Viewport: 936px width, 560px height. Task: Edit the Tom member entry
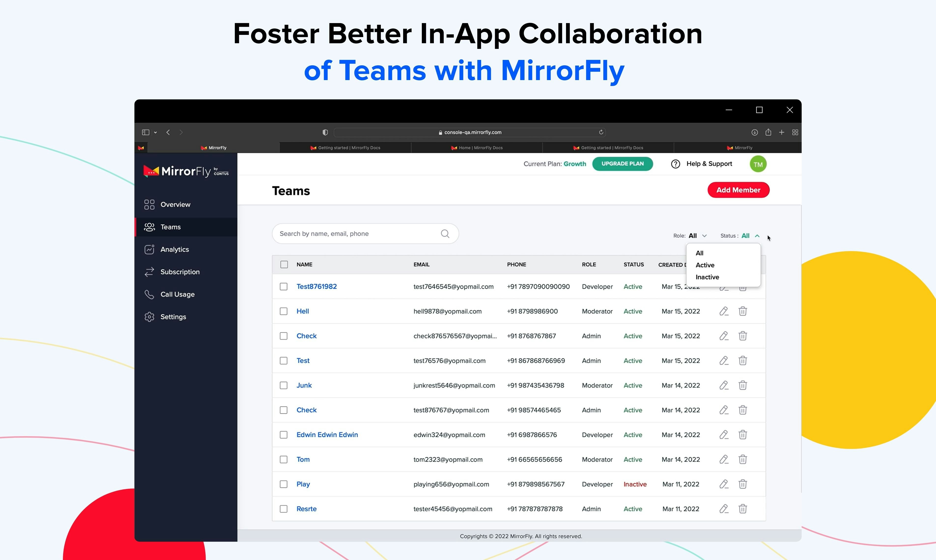pyautogui.click(x=723, y=459)
